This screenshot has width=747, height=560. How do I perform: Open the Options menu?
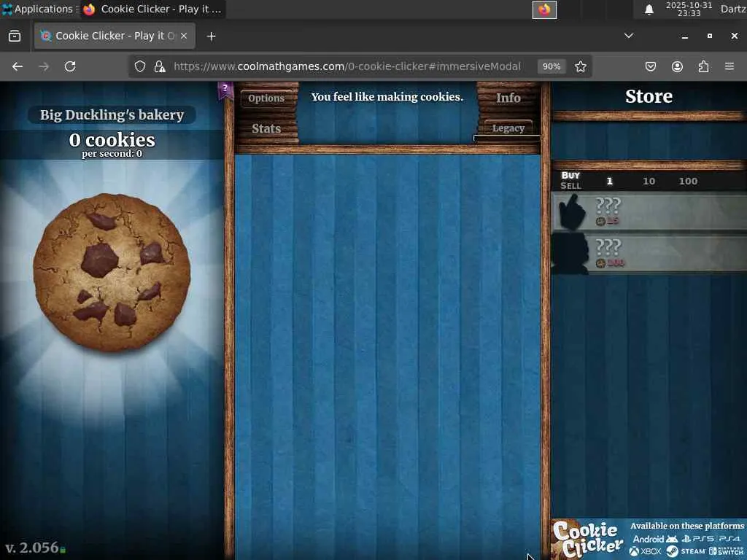pos(266,98)
